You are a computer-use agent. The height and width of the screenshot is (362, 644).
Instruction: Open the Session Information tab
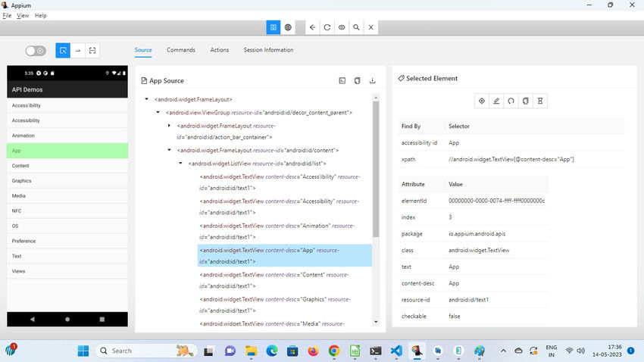[x=268, y=50]
